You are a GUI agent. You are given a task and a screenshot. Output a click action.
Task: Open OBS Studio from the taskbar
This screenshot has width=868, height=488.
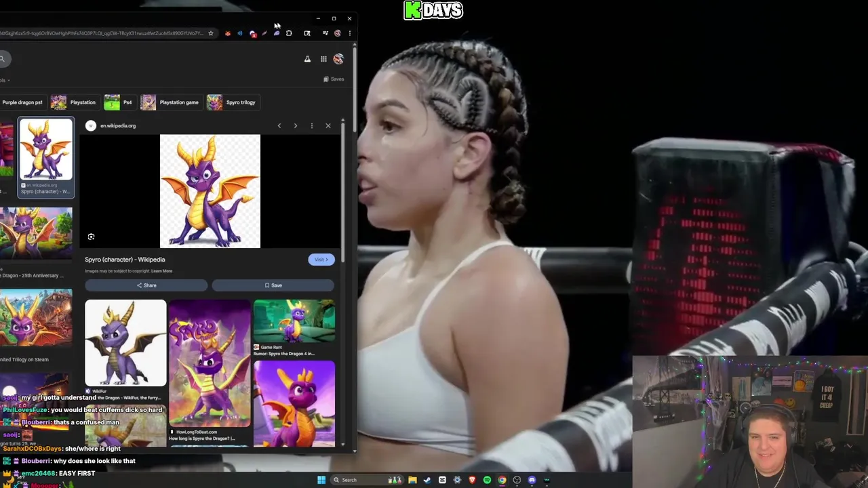517,480
